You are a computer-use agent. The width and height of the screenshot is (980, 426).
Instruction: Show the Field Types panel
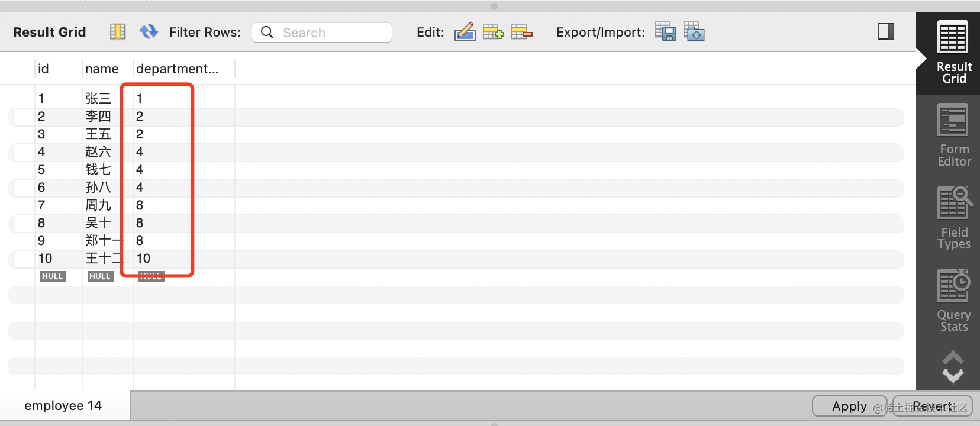(953, 218)
